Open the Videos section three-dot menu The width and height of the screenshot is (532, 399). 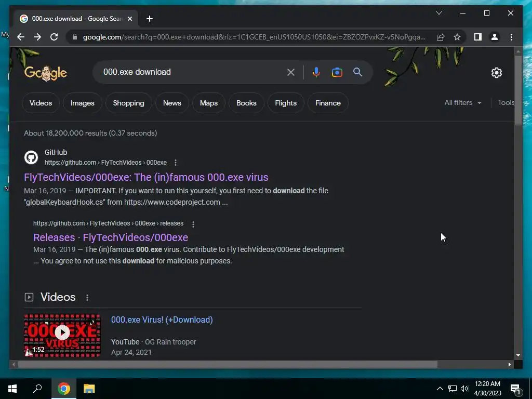click(x=87, y=297)
